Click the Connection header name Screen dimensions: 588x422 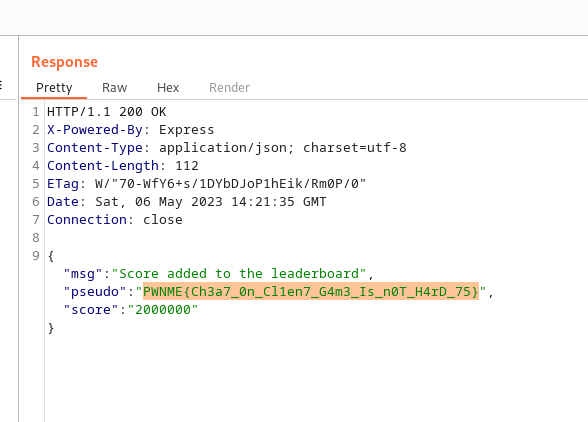pyautogui.click(x=87, y=220)
